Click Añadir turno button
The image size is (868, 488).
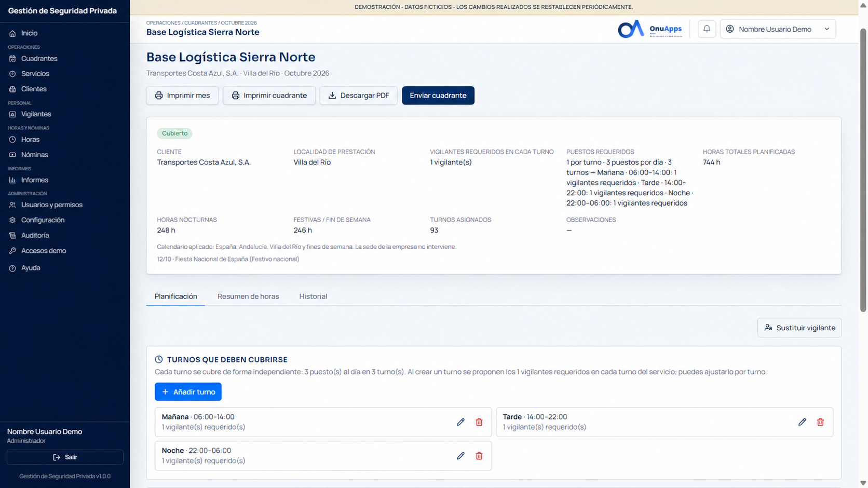pos(188,392)
